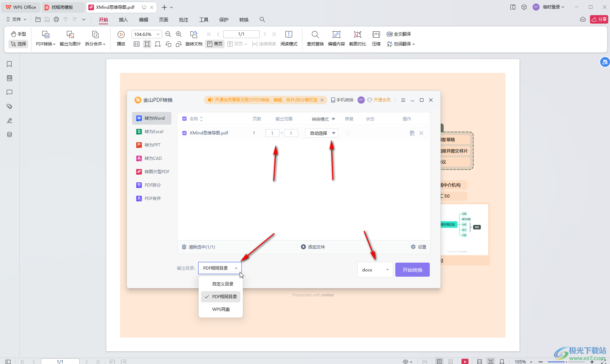
Task: Select 转为PPT in the converter sidebar
Action: click(x=152, y=145)
